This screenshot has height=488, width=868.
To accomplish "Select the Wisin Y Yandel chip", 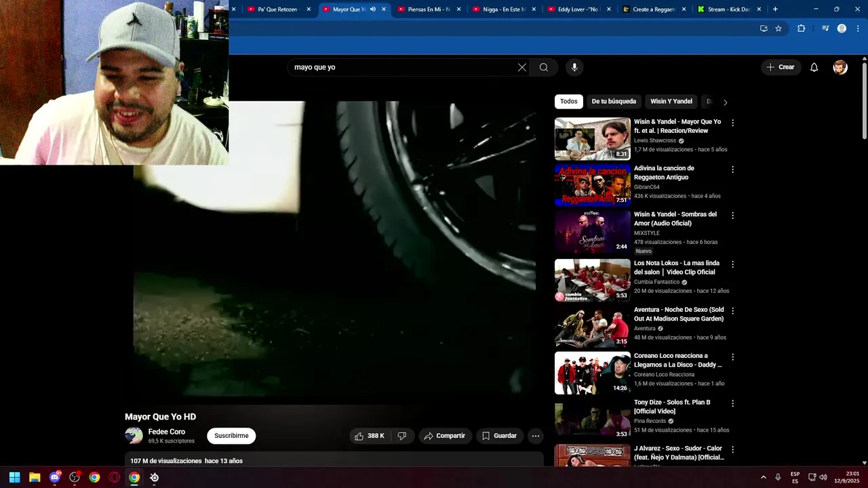I will click(671, 102).
